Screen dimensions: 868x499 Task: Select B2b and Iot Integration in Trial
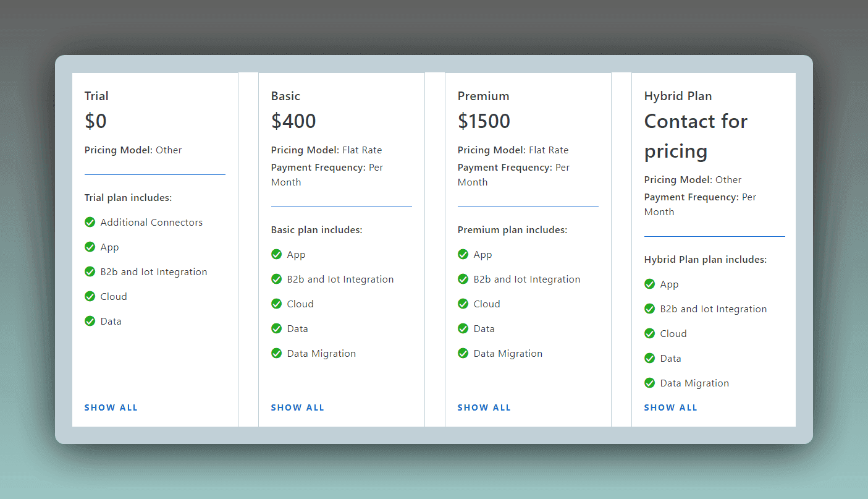[x=154, y=272]
